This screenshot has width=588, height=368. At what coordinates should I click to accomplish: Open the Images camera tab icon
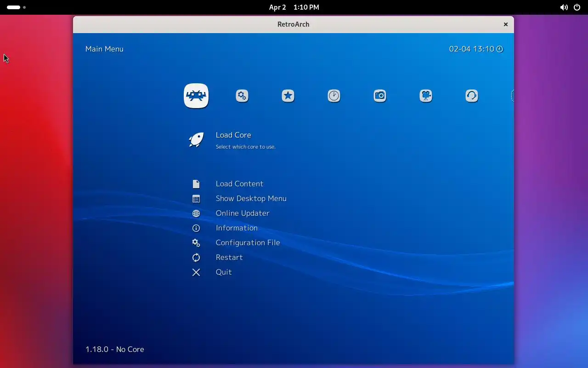[380, 96]
